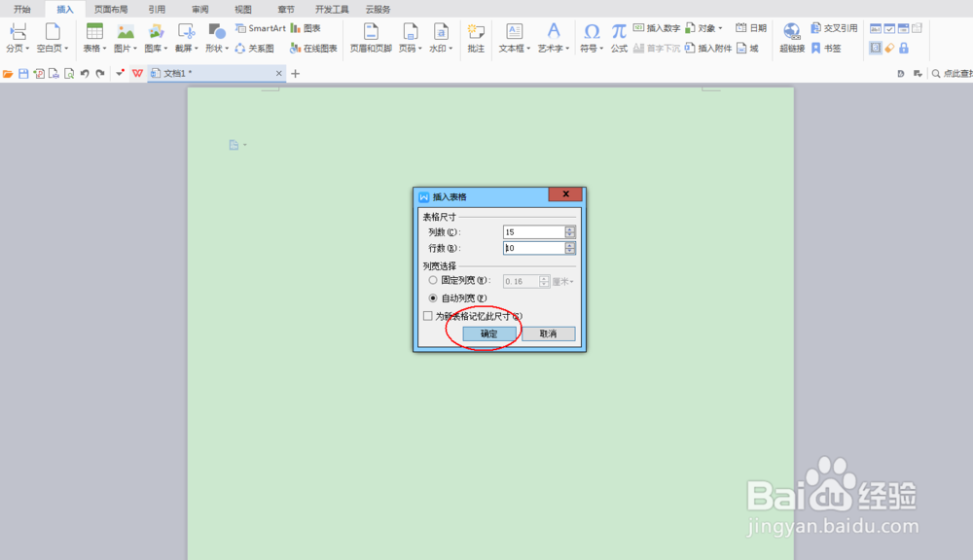Click the 域 field button
The width and height of the screenshot is (973, 560).
pos(747,48)
